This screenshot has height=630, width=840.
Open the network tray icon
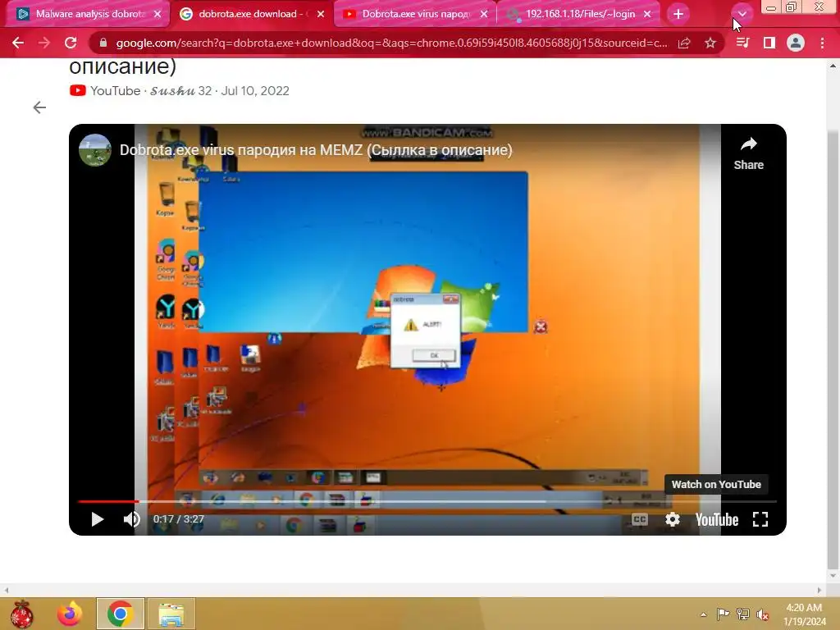(743, 614)
